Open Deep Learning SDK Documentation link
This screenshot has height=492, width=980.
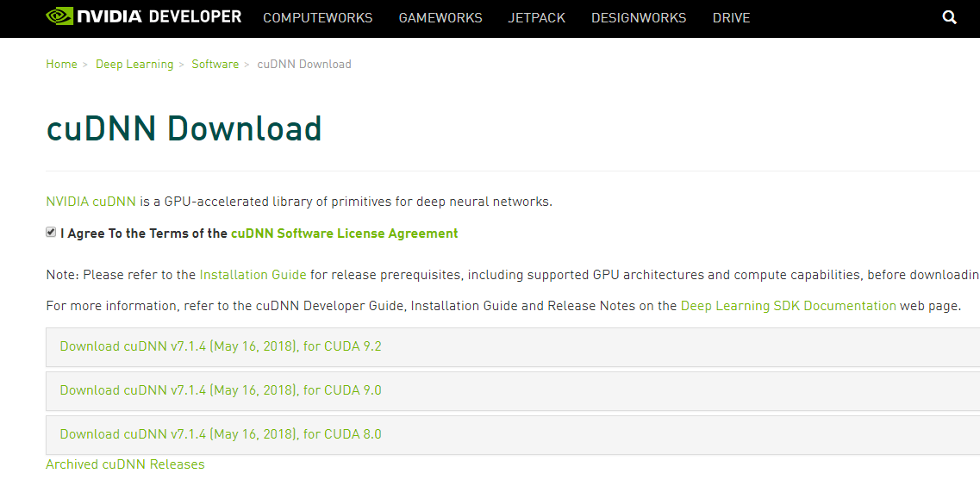point(788,306)
